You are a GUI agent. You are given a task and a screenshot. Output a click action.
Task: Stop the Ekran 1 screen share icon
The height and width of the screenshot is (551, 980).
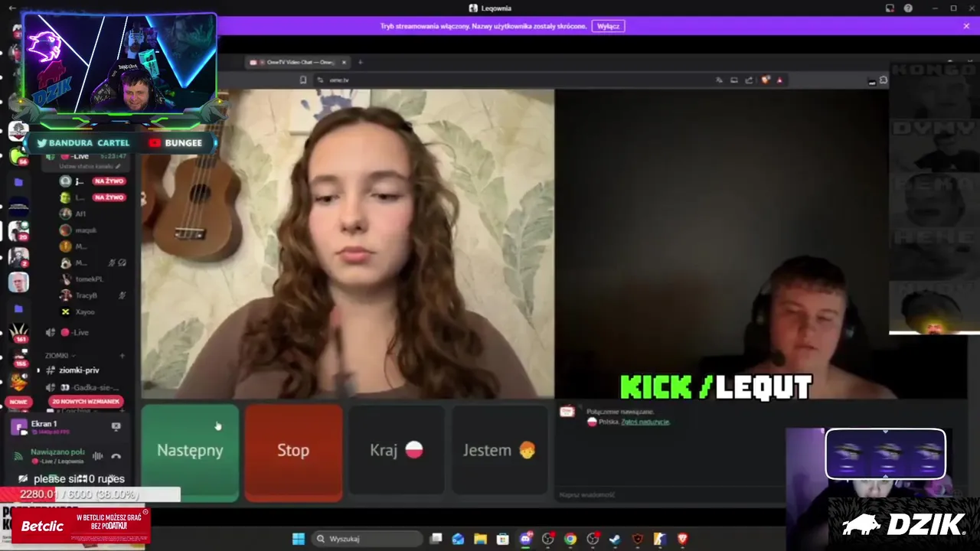[116, 426]
